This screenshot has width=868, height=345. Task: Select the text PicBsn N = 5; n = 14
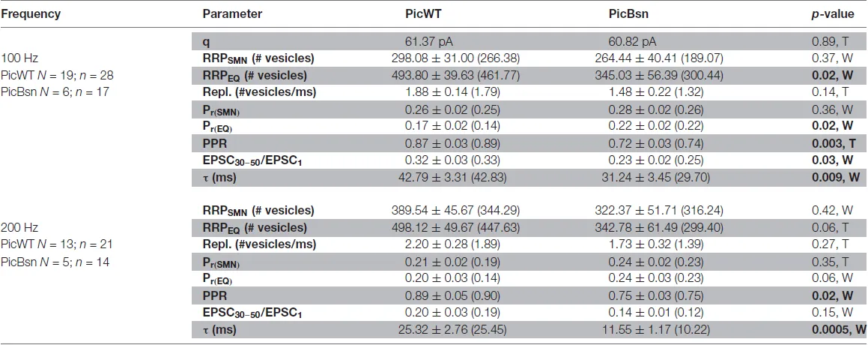(54, 260)
